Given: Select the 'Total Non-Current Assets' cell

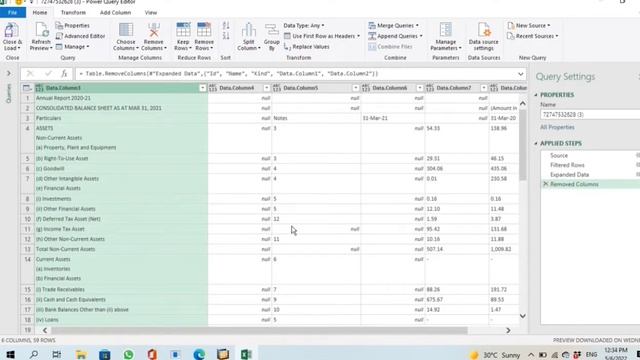Looking at the screenshot, I should tap(121, 249).
